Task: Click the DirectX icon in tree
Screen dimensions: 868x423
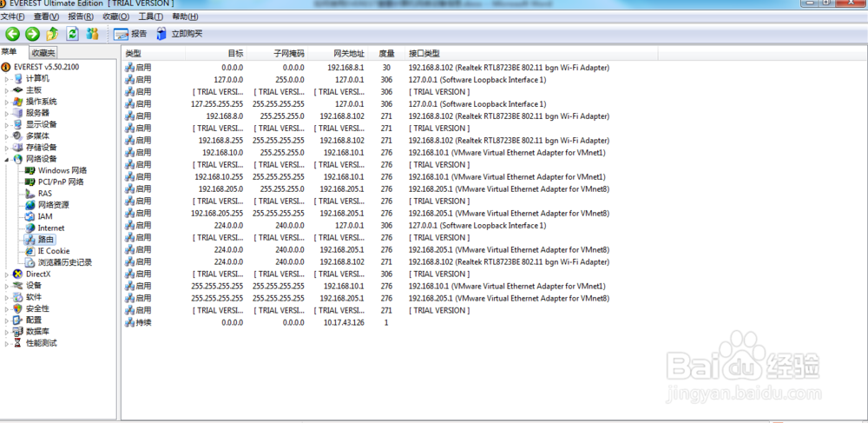Action: (x=17, y=274)
